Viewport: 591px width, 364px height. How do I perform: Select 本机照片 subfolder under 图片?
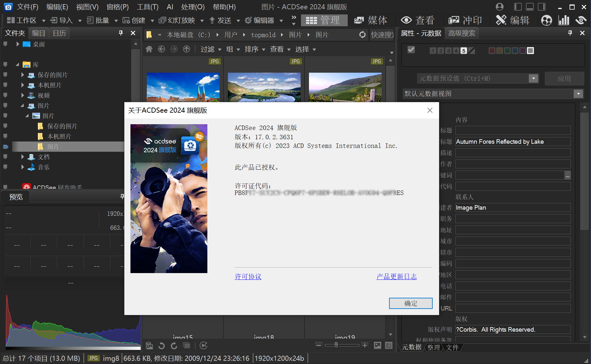[59, 136]
